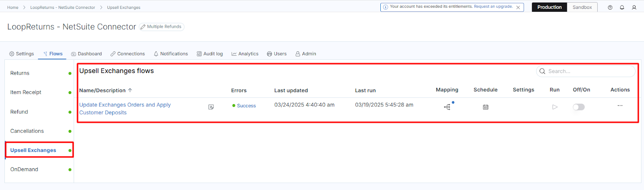Viewport: 644px width, 190px height.
Task: Open the flow Schedule calendar icon
Action: (x=485, y=107)
